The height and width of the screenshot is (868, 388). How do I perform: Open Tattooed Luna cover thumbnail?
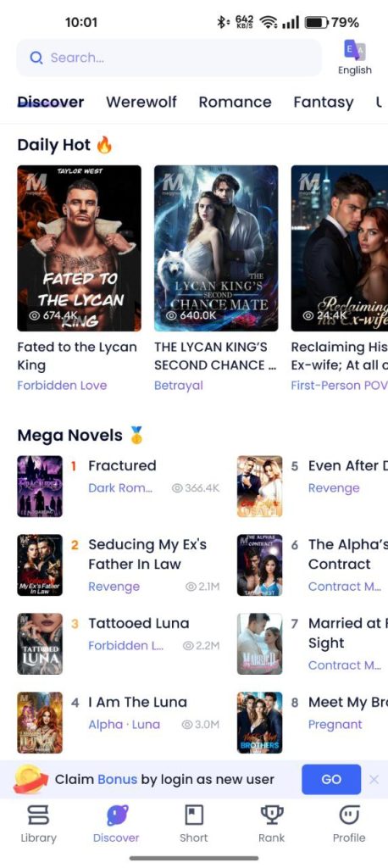[x=40, y=644]
